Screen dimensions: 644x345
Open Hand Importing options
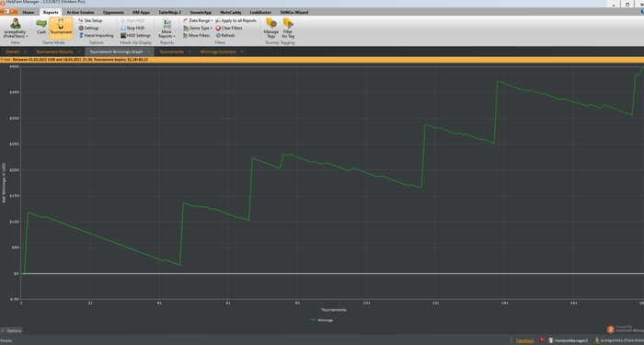96,35
